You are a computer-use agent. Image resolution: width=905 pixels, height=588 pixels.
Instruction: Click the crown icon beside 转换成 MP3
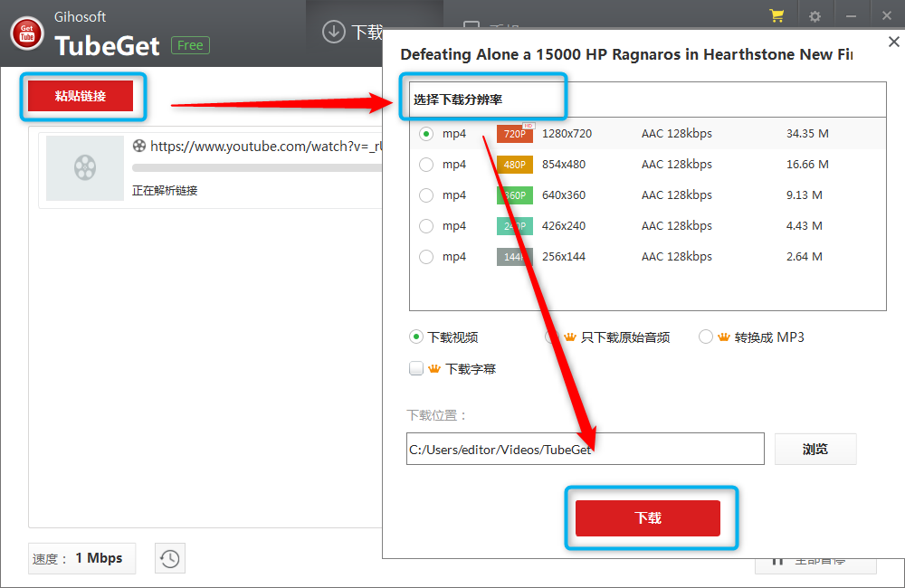(x=724, y=337)
